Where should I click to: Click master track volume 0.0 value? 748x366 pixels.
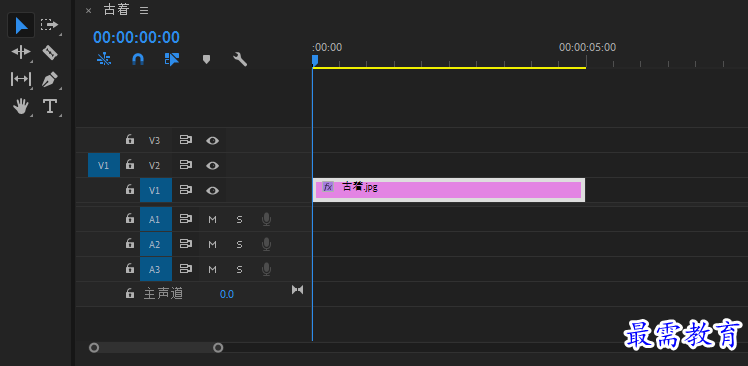point(227,294)
